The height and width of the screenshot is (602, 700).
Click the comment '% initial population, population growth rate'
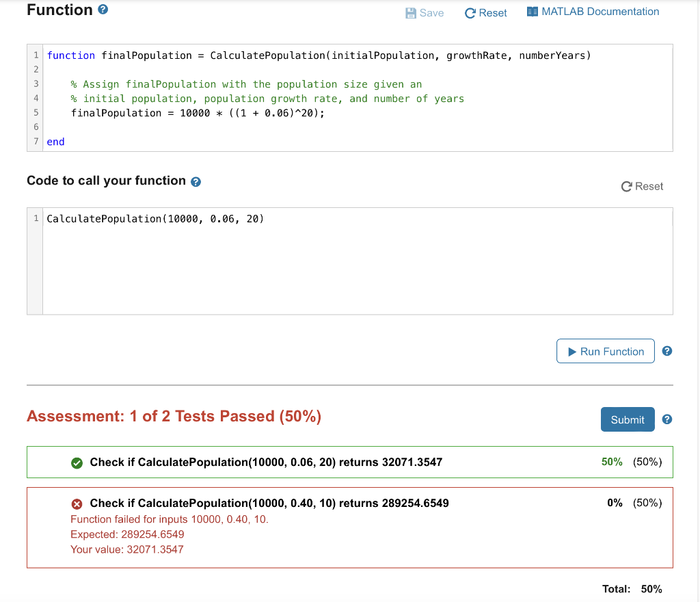tap(267, 99)
